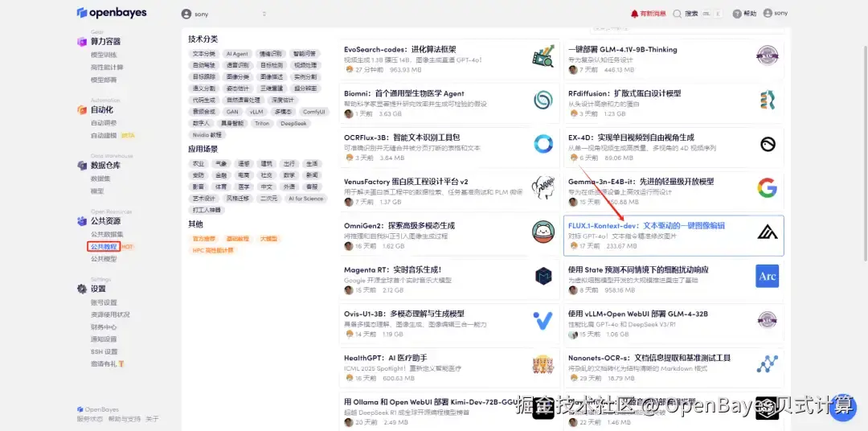Click the help question-mark icon
The height and width of the screenshot is (431, 868).
tap(737, 14)
